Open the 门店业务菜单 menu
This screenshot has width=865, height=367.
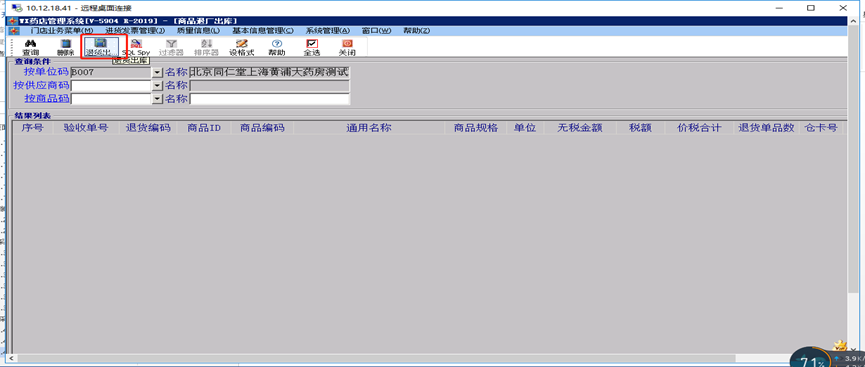62,30
